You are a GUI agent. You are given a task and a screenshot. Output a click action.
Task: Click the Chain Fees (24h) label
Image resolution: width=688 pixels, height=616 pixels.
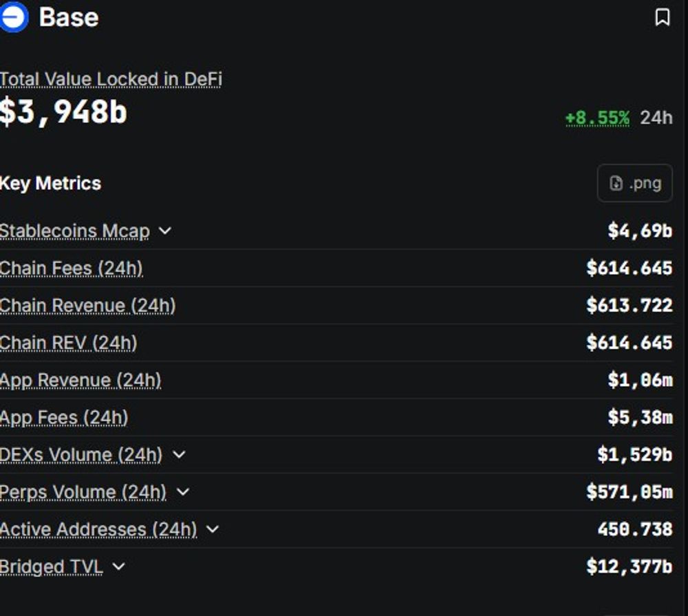71,268
